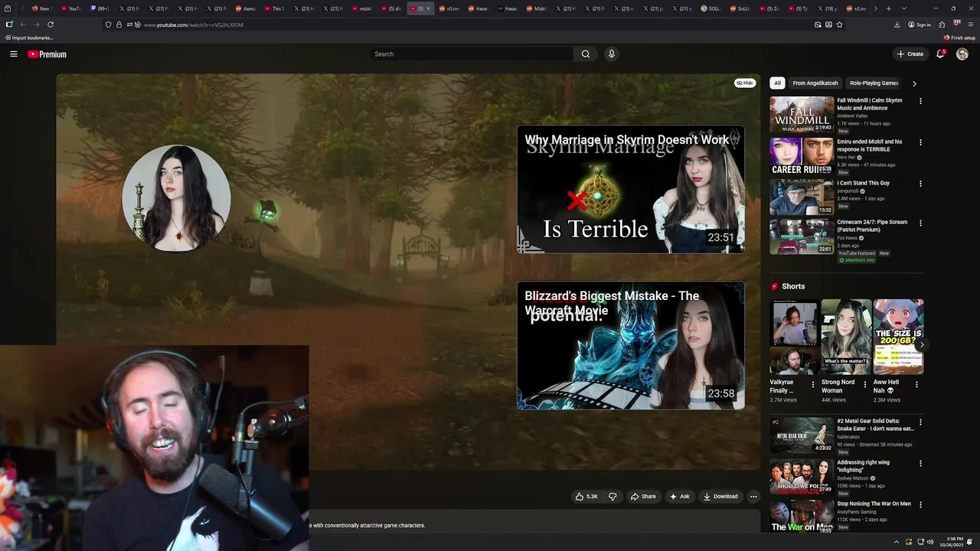Open options for Crimecam 24/7 video

tap(920, 223)
